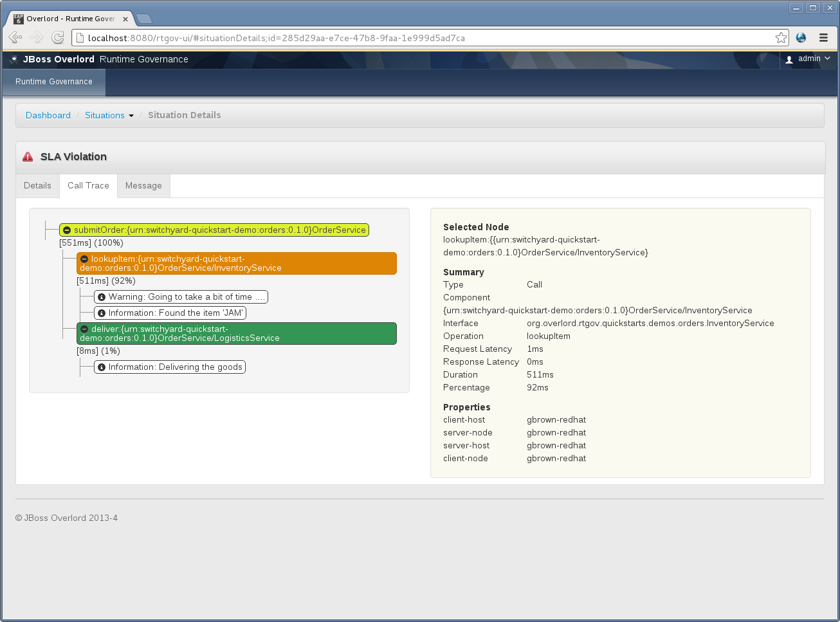840x622 pixels.
Task: Click info icon beside 'Found the item JAM'
Action: coord(102,313)
